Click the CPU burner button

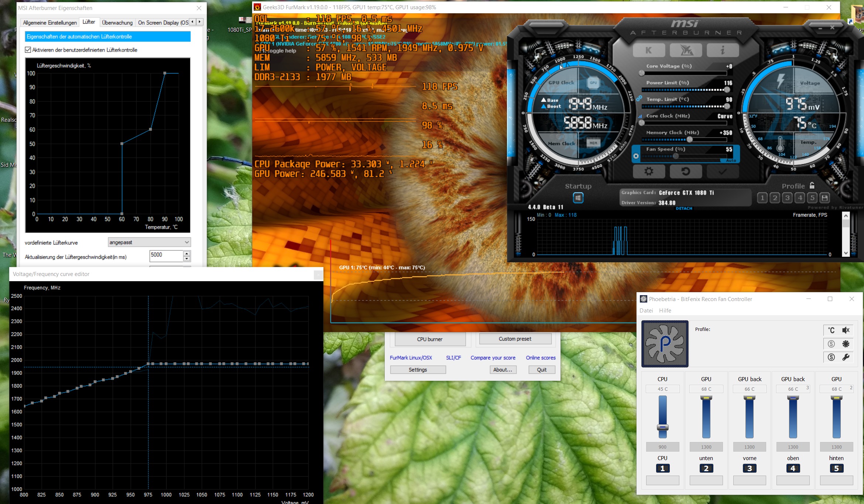click(430, 339)
